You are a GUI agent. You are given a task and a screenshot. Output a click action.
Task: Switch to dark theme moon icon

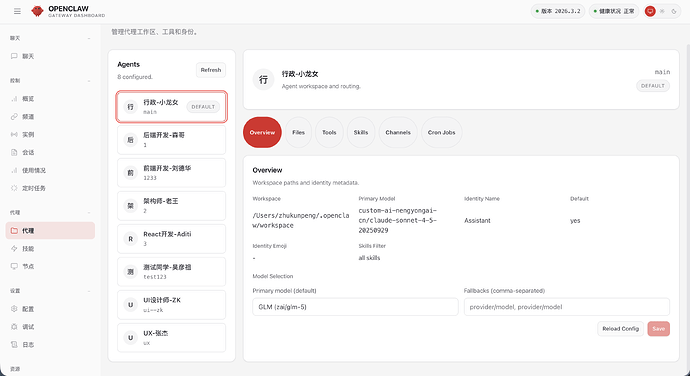pyautogui.click(x=674, y=11)
